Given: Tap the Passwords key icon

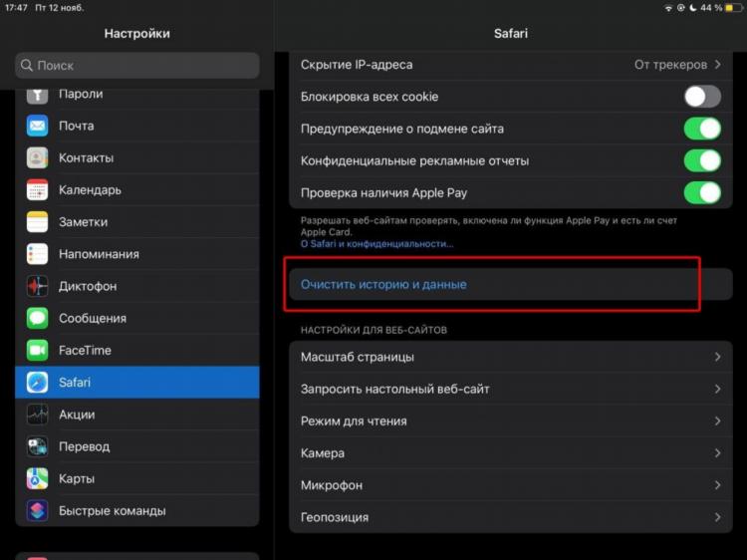Looking at the screenshot, I should coord(37,95).
